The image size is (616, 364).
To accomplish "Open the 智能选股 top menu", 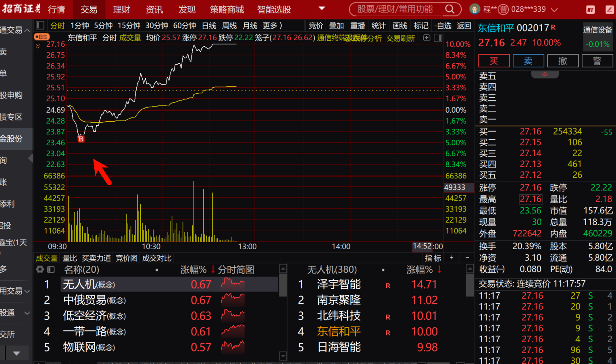I will coord(274,9).
